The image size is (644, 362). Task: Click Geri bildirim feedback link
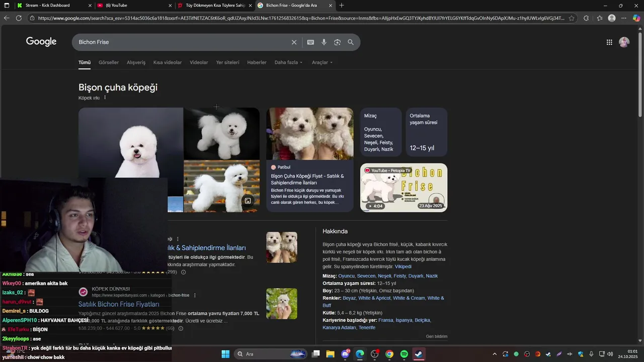tap(437, 336)
